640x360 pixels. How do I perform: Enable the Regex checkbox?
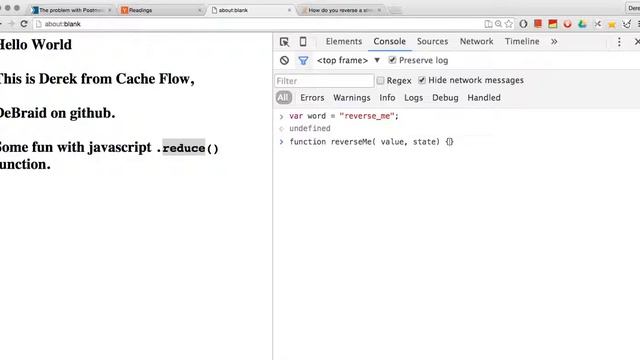click(x=380, y=80)
